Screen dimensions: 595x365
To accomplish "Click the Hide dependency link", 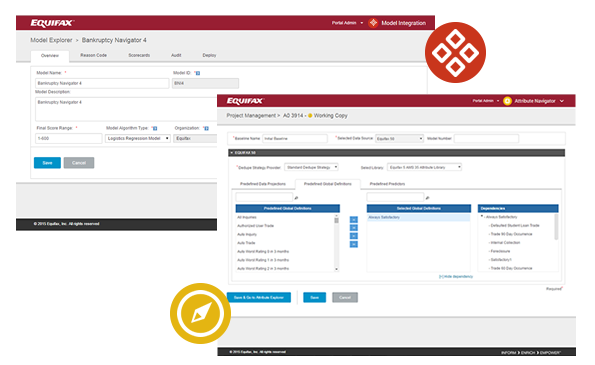I will (456, 277).
